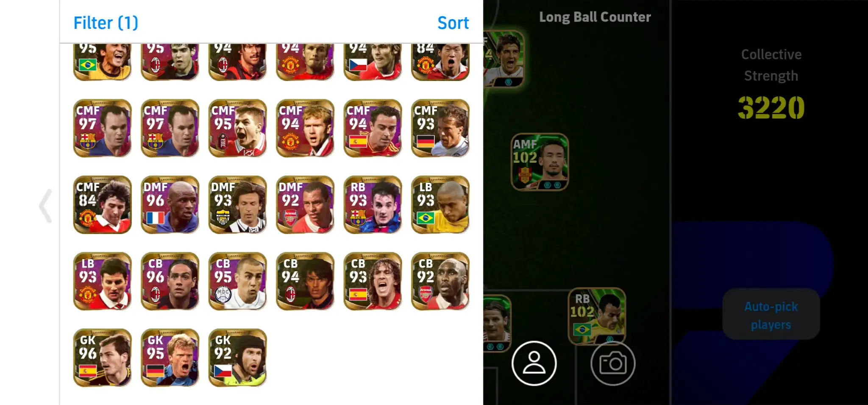This screenshot has height=405, width=868.
Task: Choose the GK 96 Spain player card
Action: point(102,358)
